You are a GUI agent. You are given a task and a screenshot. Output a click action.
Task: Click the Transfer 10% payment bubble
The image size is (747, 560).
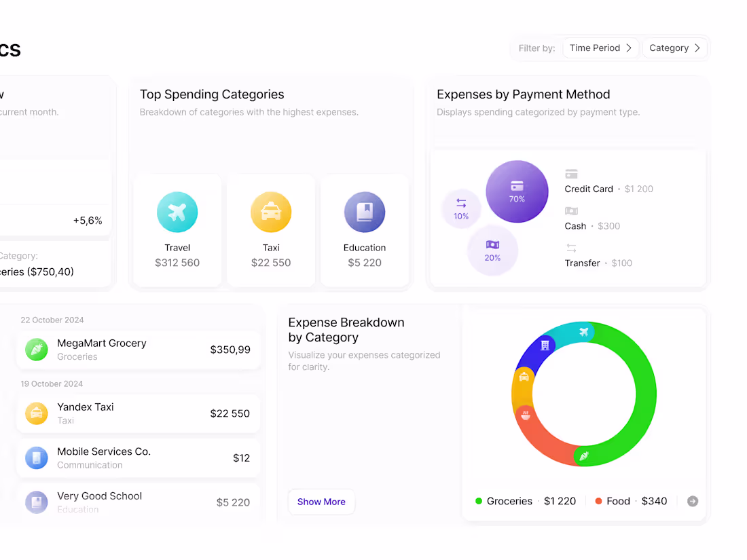point(461,208)
